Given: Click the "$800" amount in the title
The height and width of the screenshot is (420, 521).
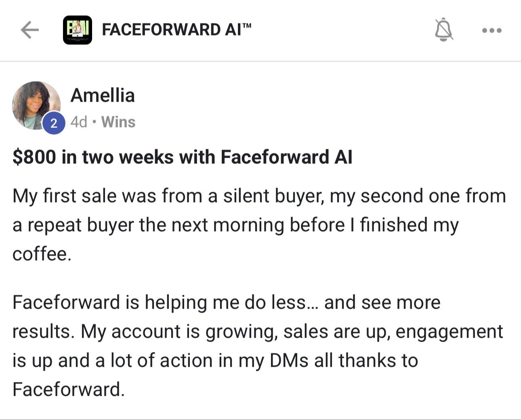Looking at the screenshot, I should point(34,157).
